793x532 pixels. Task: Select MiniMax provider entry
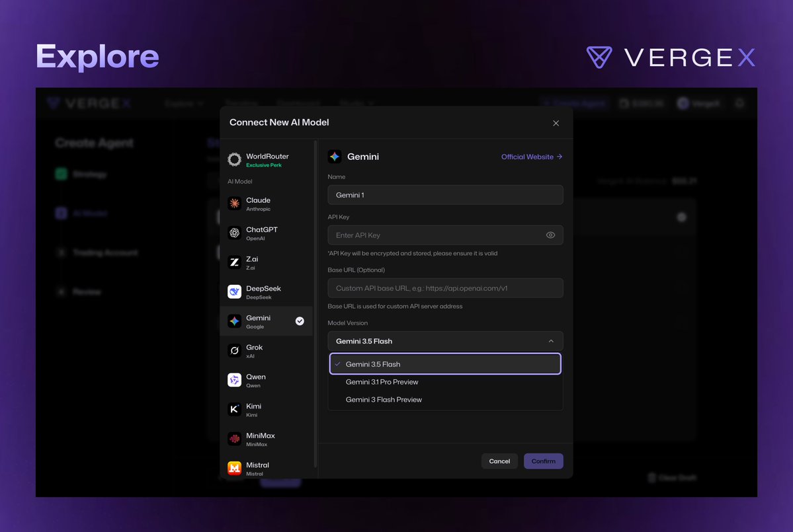pos(267,439)
